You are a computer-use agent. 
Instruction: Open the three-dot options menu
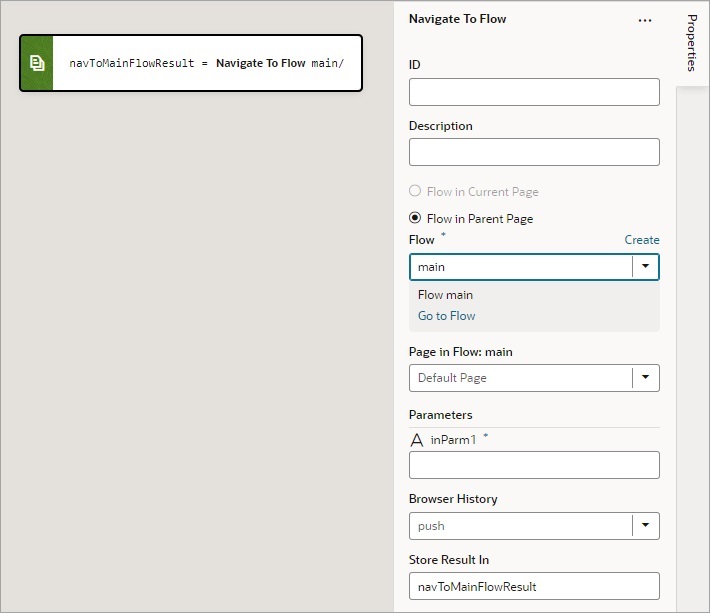click(645, 20)
